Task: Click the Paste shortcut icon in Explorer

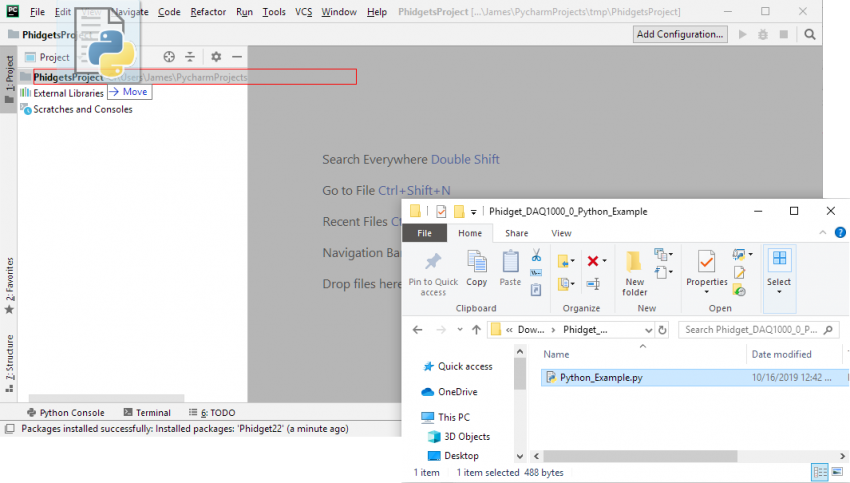Action: coord(536,290)
